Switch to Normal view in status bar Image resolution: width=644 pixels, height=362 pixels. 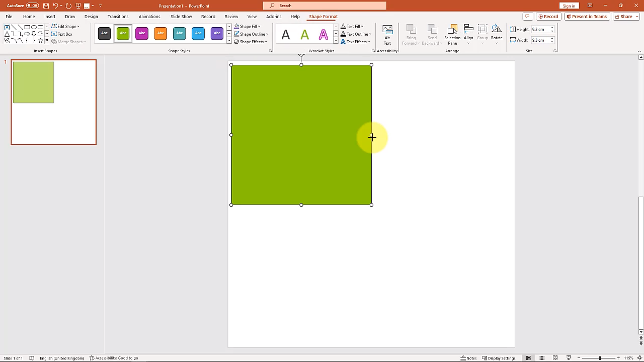(x=528, y=358)
